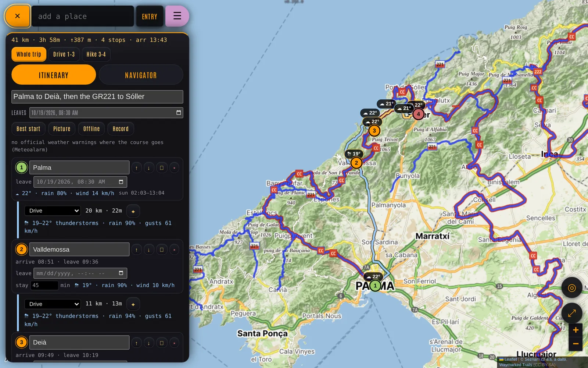This screenshot has width=588, height=368.
Task: Click the star button beside 20 km leg
Action: (x=133, y=211)
